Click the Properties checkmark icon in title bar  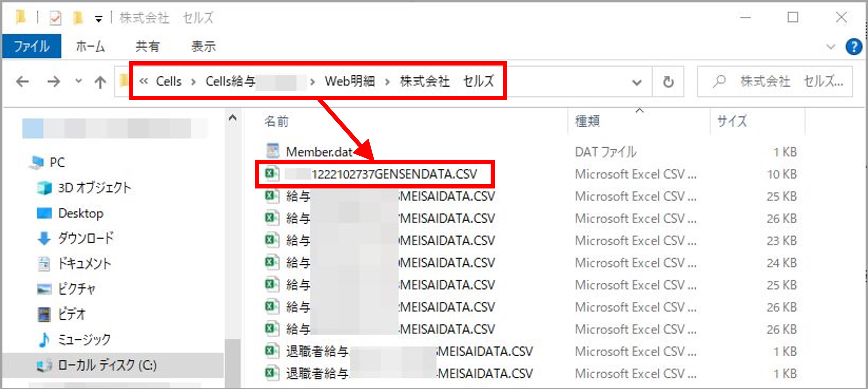[55, 18]
